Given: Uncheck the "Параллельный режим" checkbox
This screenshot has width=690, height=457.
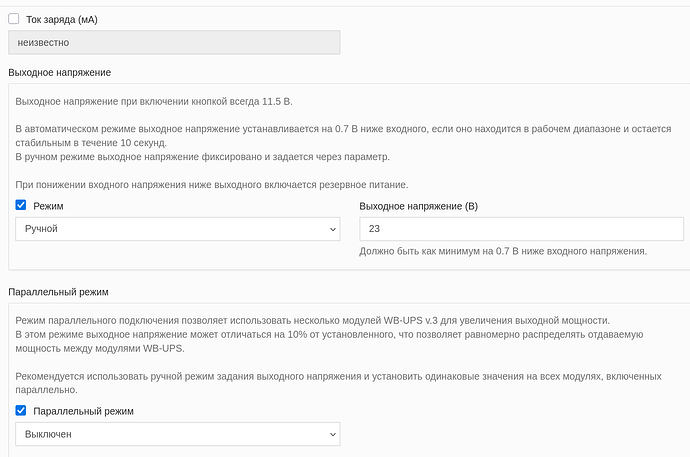Looking at the screenshot, I should pyautogui.click(x=21, y=411).
